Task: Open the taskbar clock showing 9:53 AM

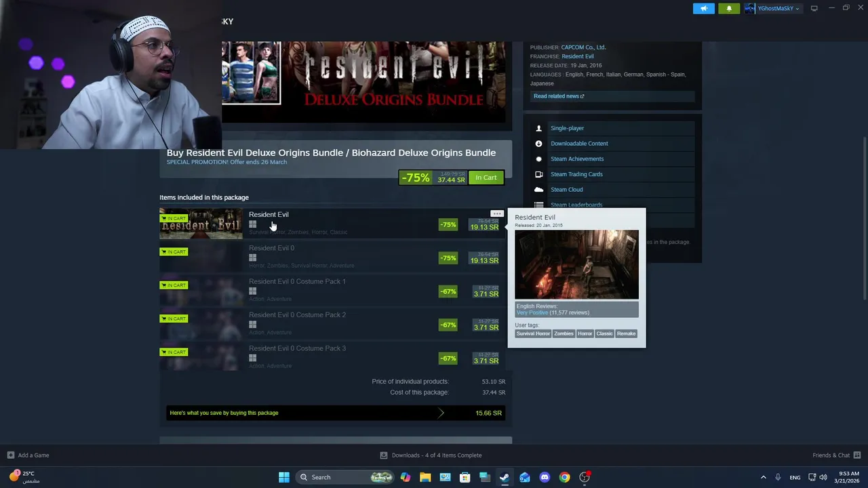Action: [x=846, y=477]
